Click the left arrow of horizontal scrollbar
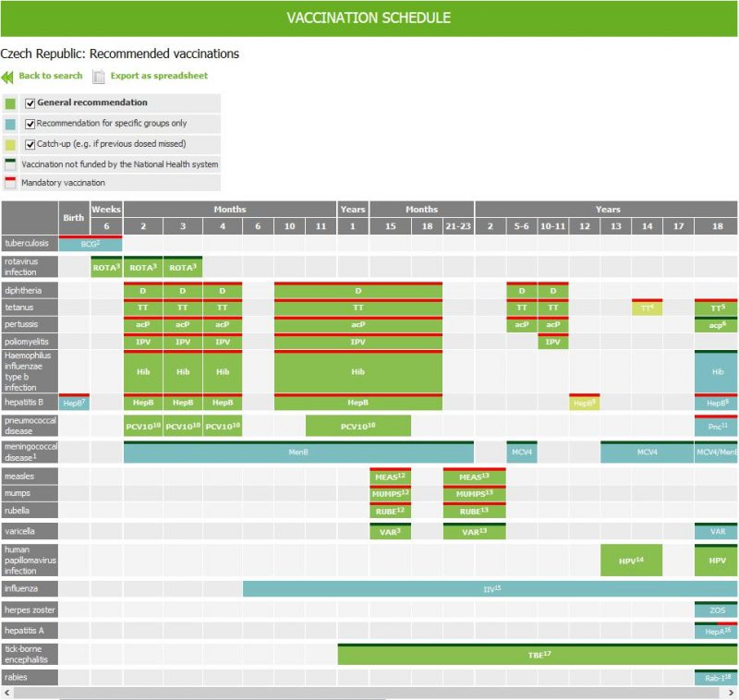Image resolution: width=739 pixels, height=700 pixels. 5,693
